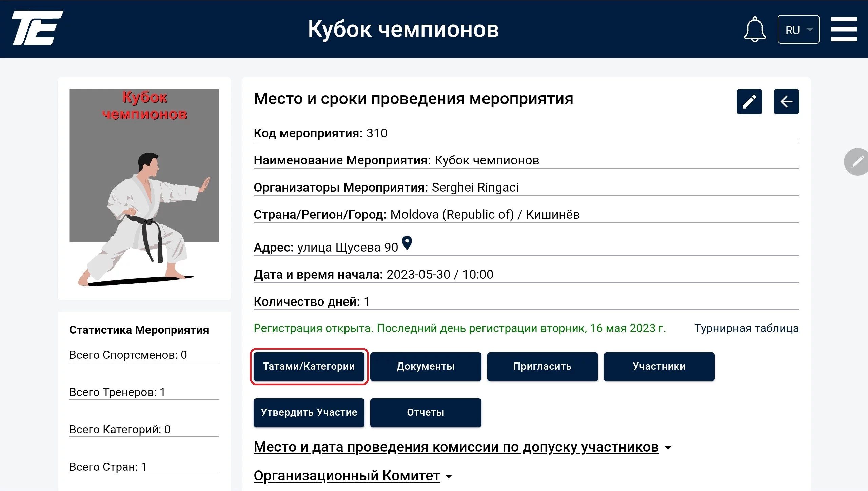
Task: Click the Кубок чемпионов poster image
Action: click(144, 188)
